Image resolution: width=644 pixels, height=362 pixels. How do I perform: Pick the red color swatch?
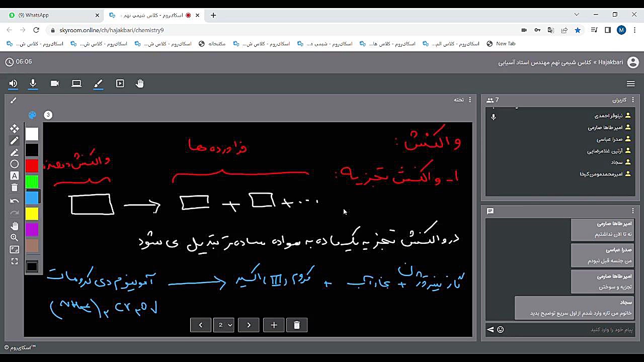coord(32,166)
